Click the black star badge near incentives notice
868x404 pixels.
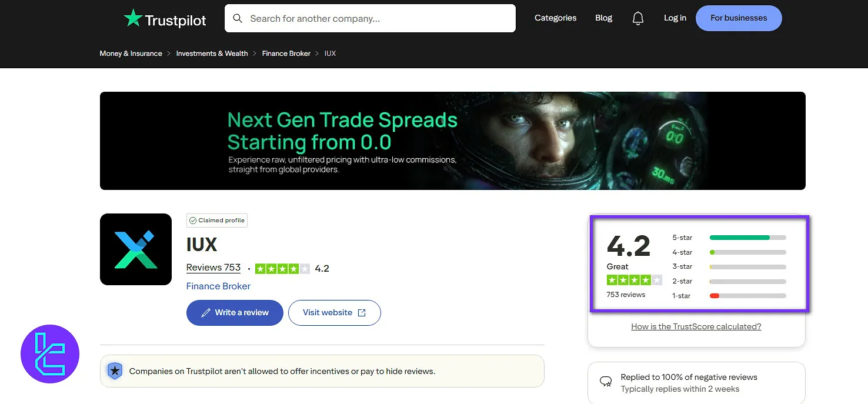pos(115,370)
